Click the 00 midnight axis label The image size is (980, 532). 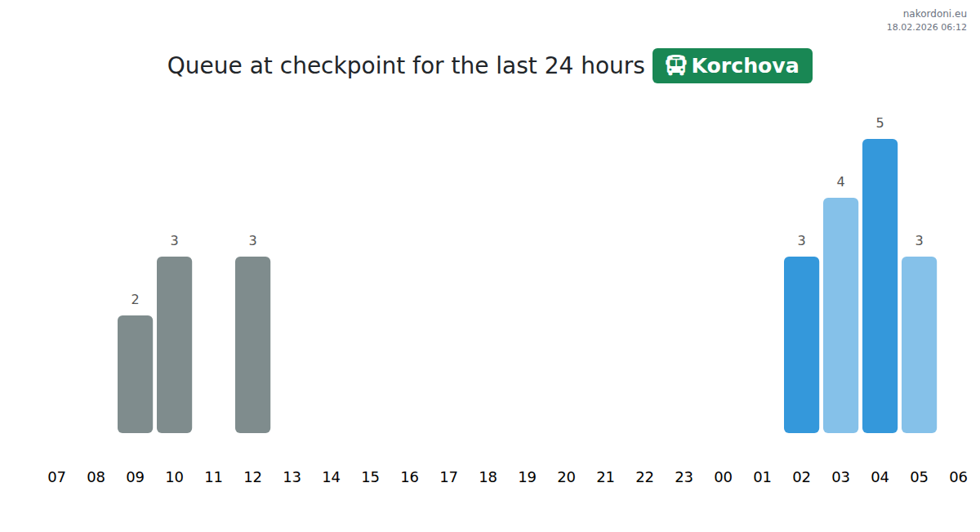click(723, 477)
